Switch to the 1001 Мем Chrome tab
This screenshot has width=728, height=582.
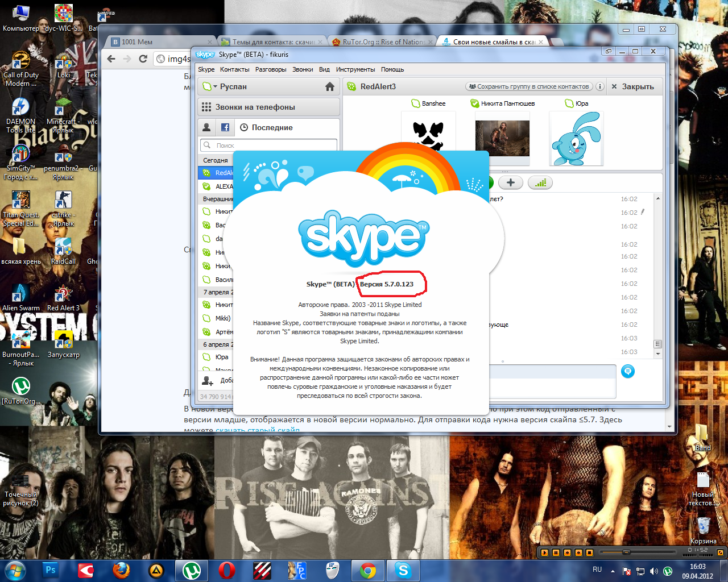tap(160, 41)
